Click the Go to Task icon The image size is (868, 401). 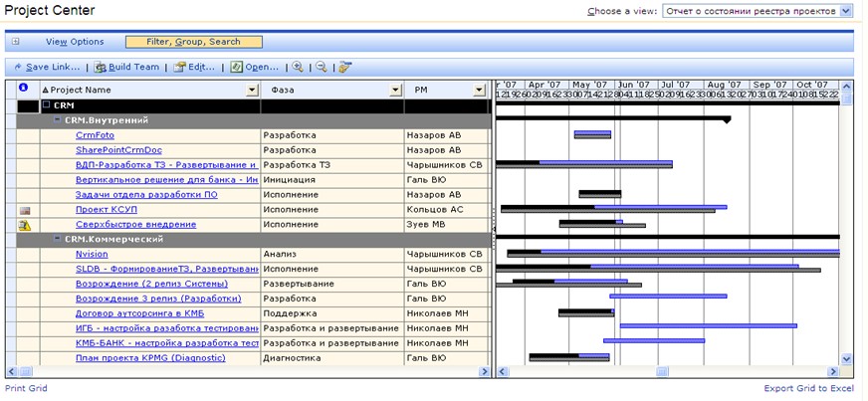click(345, 67)
